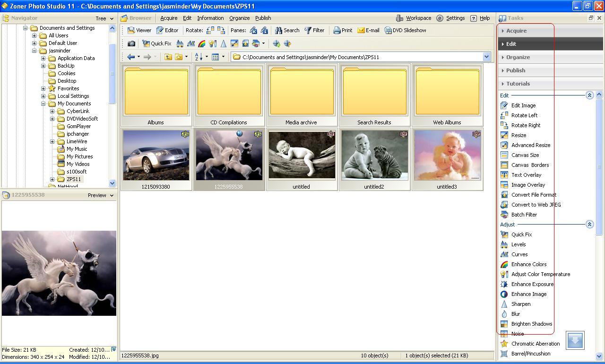Rotate the selected image left

210,30
